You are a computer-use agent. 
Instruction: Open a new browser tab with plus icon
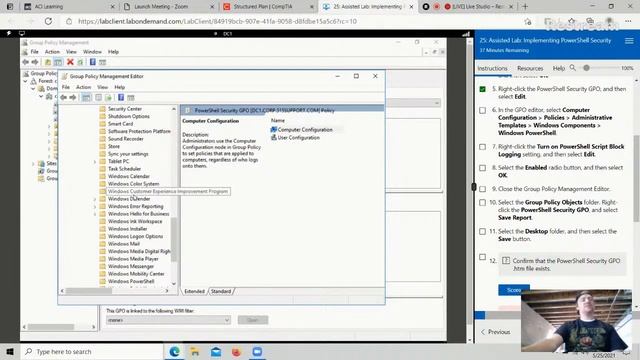tap(525, 7)
